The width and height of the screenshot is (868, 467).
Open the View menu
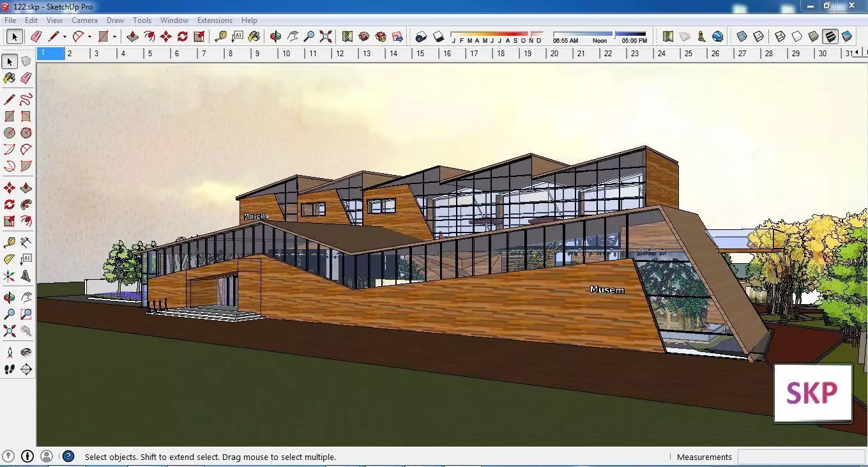[54, 20]
